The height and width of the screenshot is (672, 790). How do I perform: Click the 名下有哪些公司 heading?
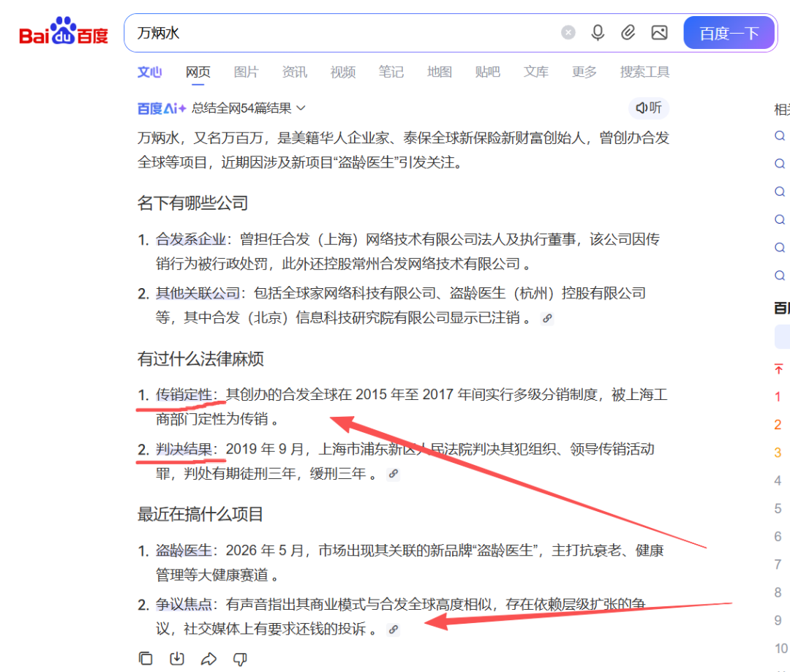[x=192, y=203]
